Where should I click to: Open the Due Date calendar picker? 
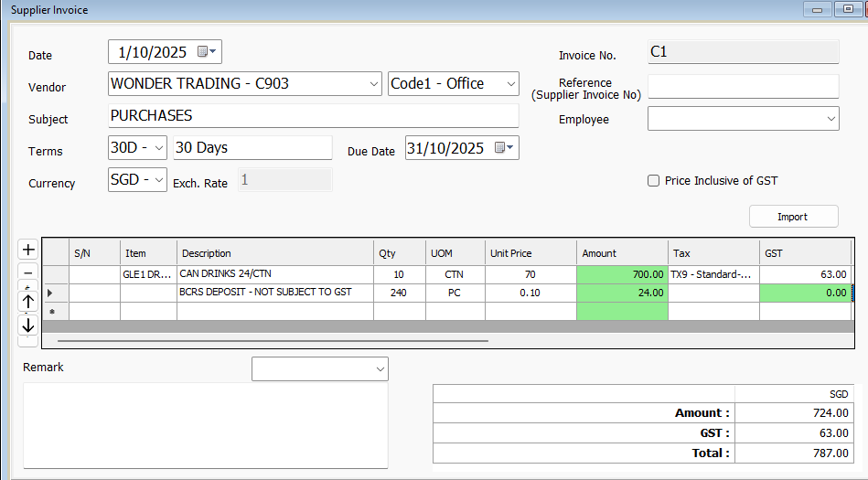point(504,148)
